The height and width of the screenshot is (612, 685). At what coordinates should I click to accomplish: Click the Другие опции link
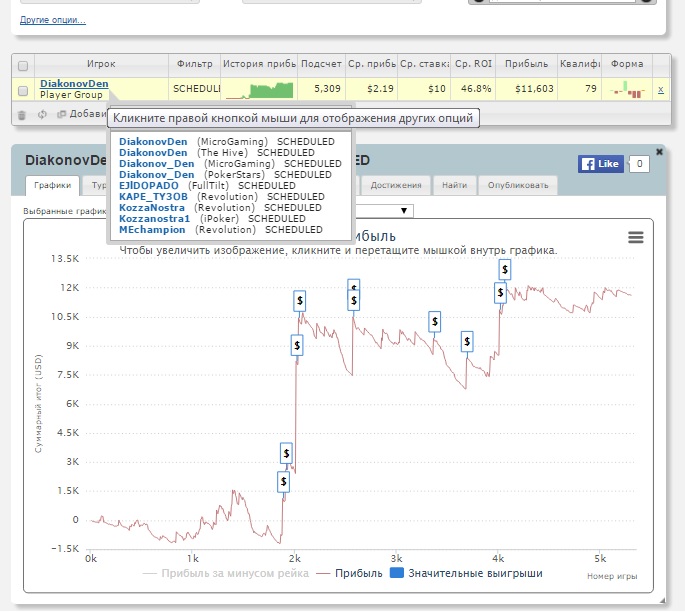pos(53,20)
